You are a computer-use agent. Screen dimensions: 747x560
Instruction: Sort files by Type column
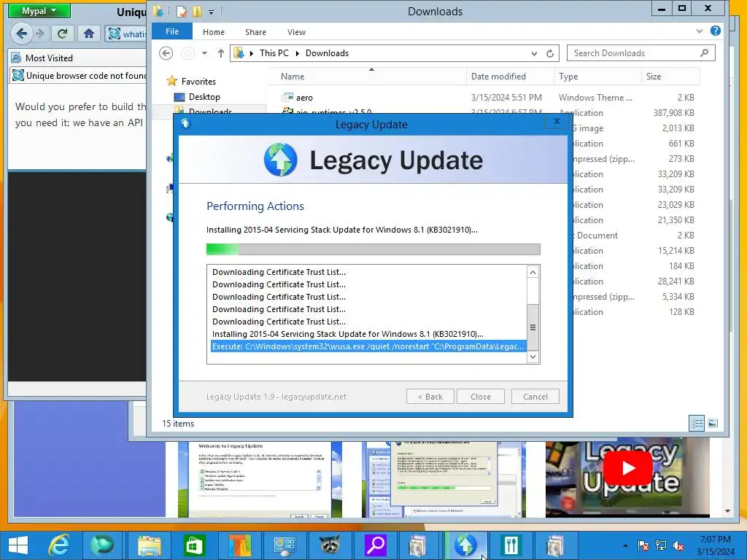[x=597, y=76]
